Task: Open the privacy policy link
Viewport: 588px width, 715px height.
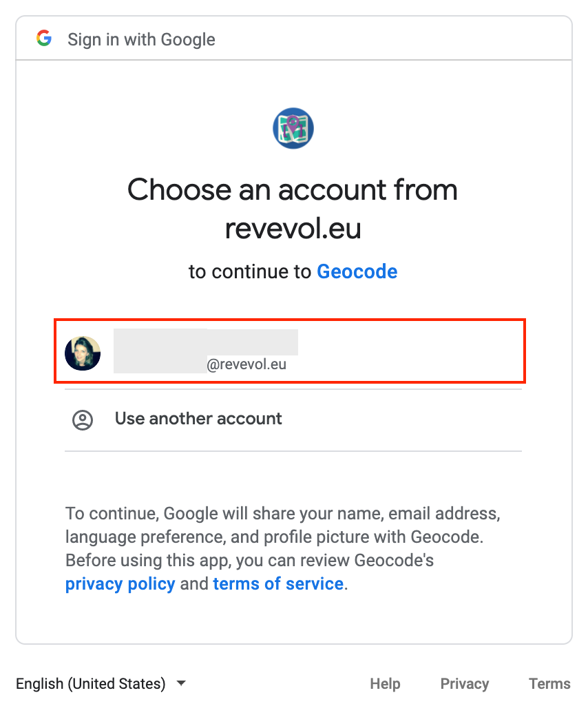Action: (120, 583)
